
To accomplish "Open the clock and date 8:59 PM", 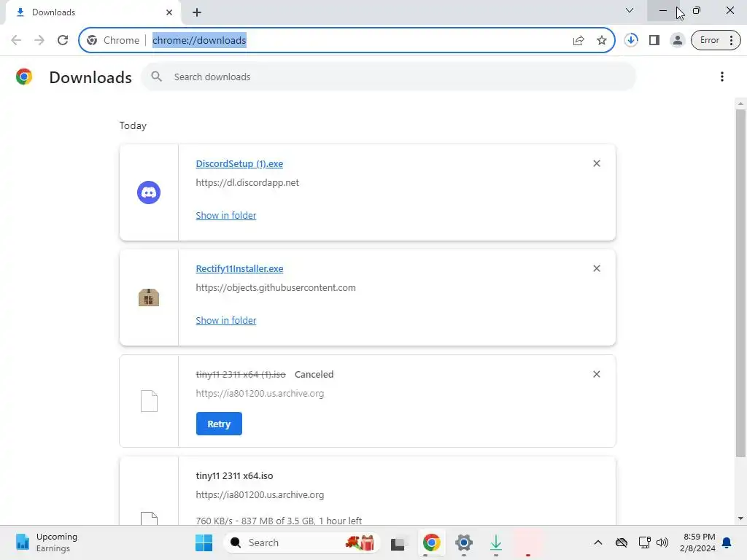I will (x=698, y=542).
